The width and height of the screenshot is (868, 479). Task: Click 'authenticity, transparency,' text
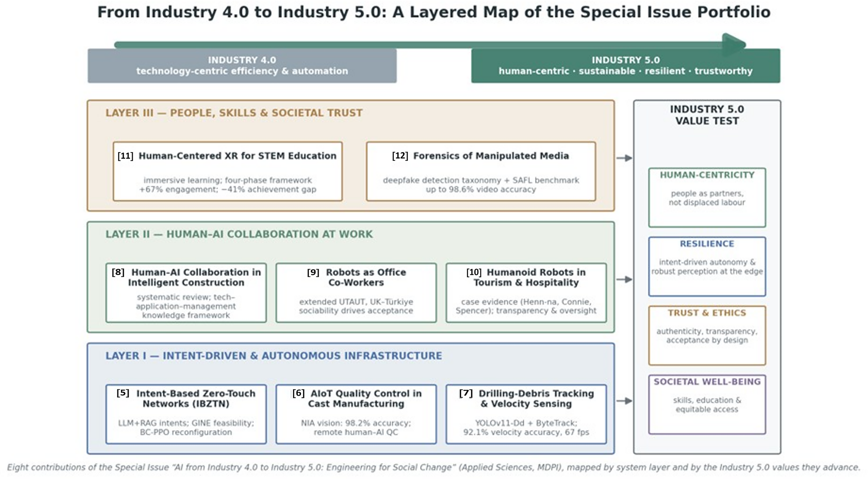point(707,331)
